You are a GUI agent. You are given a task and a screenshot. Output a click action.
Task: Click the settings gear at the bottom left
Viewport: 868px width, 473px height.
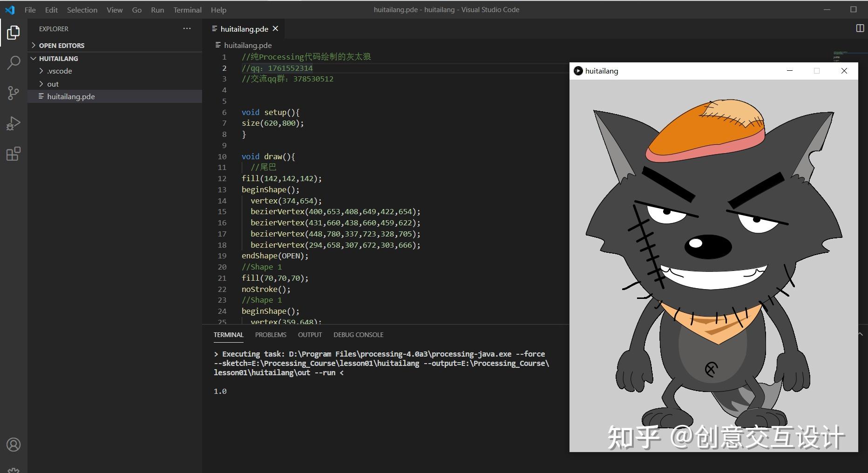[x=14, y=469]
